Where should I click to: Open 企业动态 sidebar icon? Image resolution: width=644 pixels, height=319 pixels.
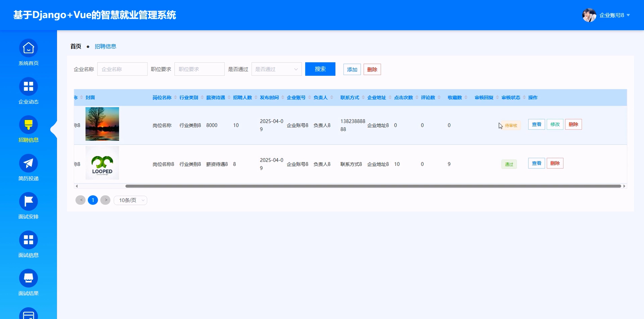(28, 86)
